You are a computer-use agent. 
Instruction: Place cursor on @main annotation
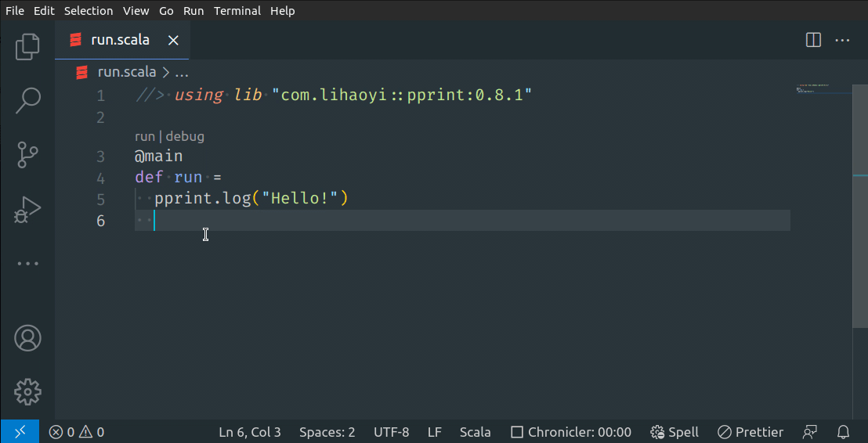158,157
